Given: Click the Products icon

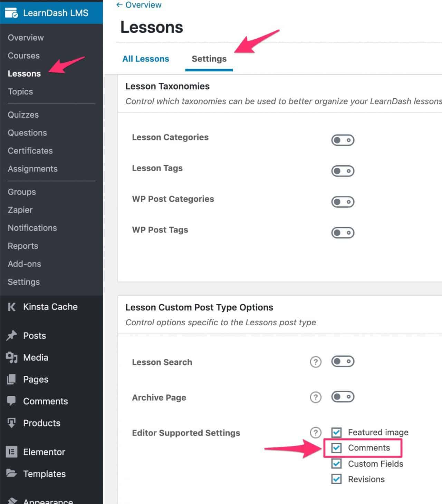Looking at the screenshot, I should click(x=11, y=423).
